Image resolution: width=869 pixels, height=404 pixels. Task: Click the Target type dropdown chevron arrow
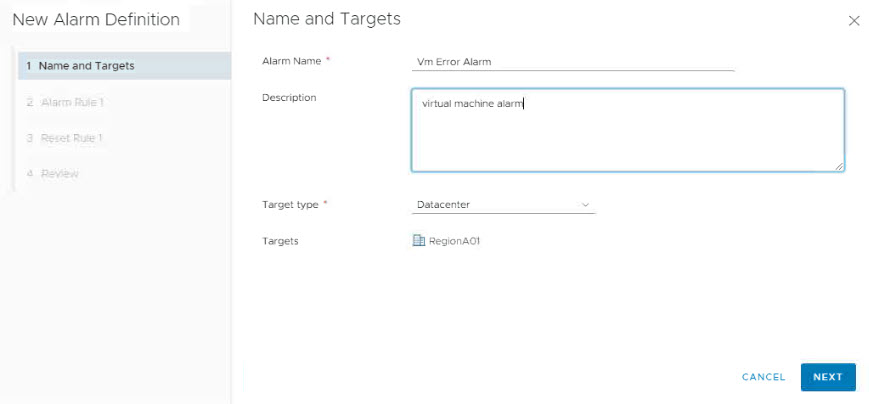585,205
